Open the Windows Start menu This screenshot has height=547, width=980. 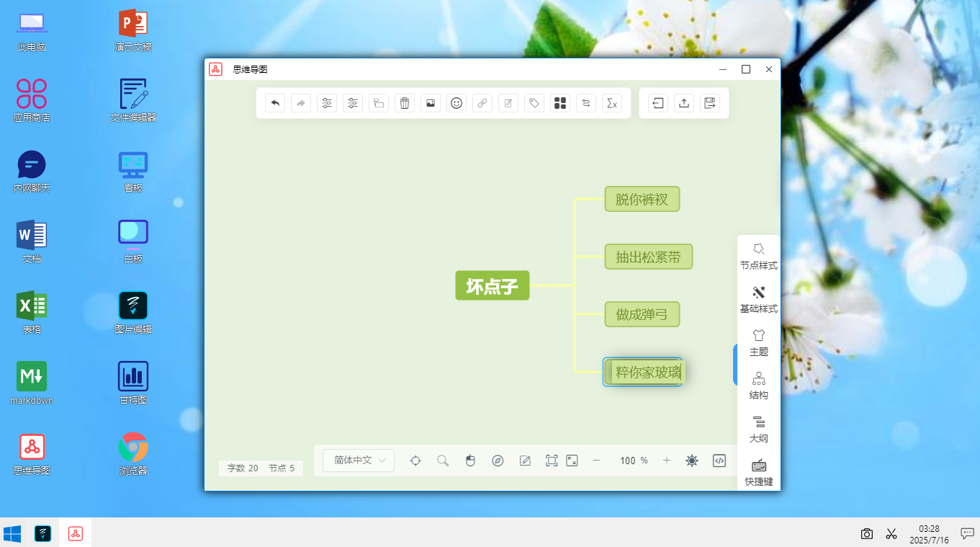(x=12, y=533)
